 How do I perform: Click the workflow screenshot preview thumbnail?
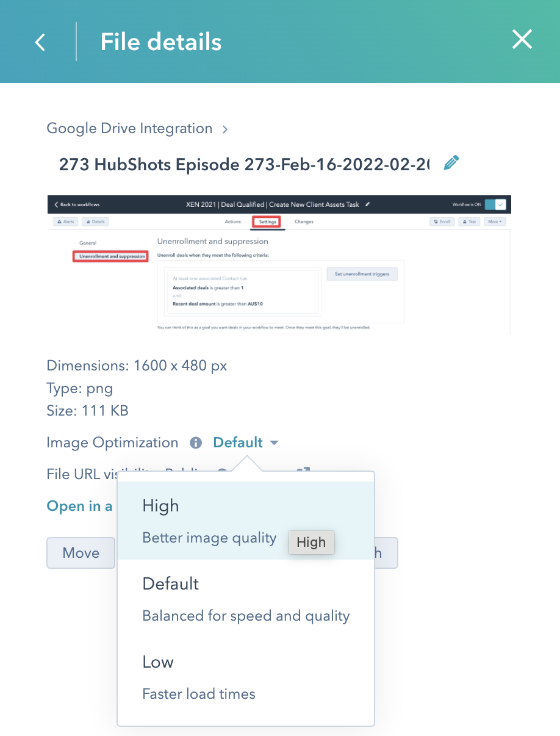[x=279, y=265]
